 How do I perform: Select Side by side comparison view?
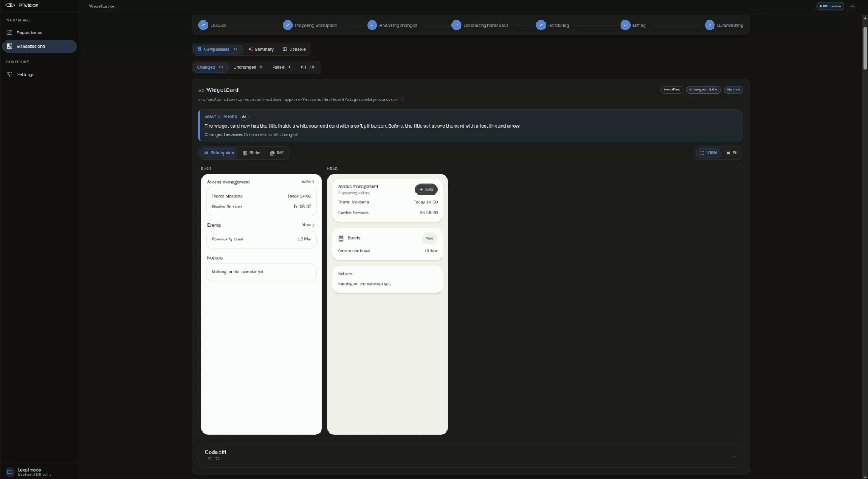click(219, 152)
